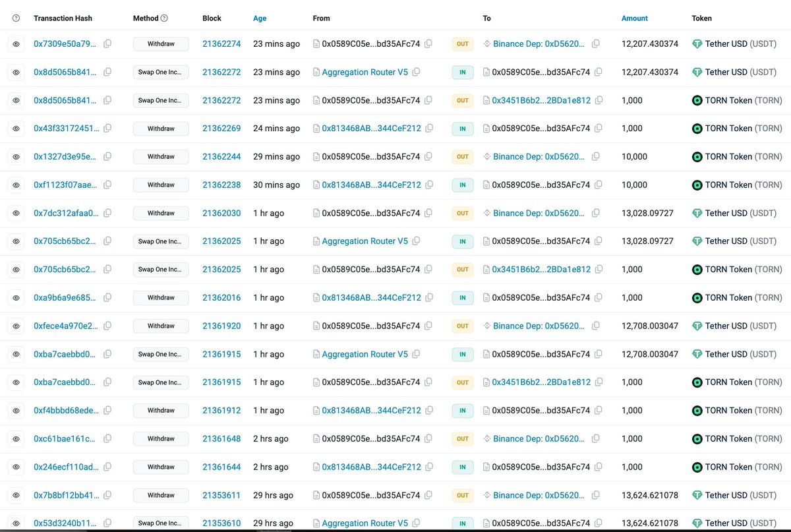Copy transaction hash 0xf4bbbd68ede
The height and width of the screenshot is (532, 791).
point(107,411)
